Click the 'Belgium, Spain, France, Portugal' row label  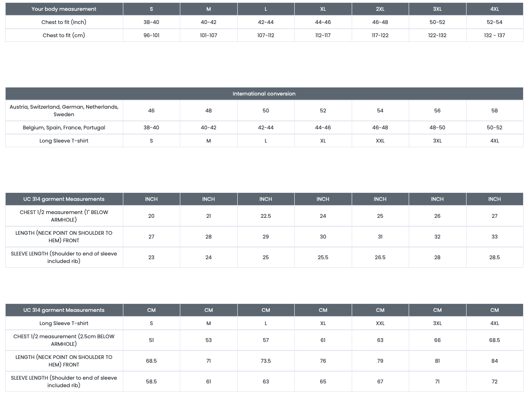pyautogui.click(x=64, y=127)
